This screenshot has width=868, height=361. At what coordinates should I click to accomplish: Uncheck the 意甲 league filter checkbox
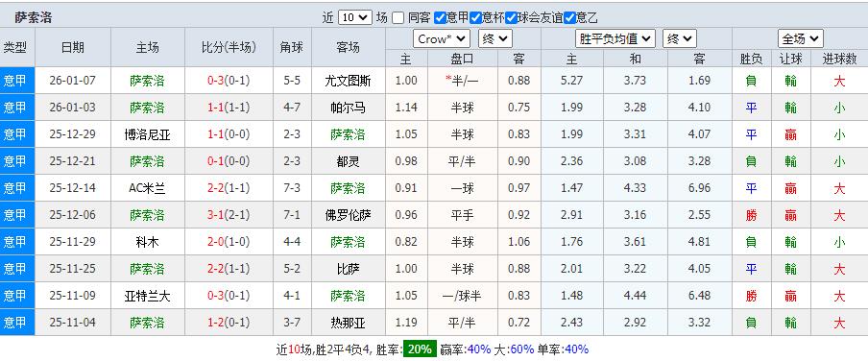tap(440, 17)
